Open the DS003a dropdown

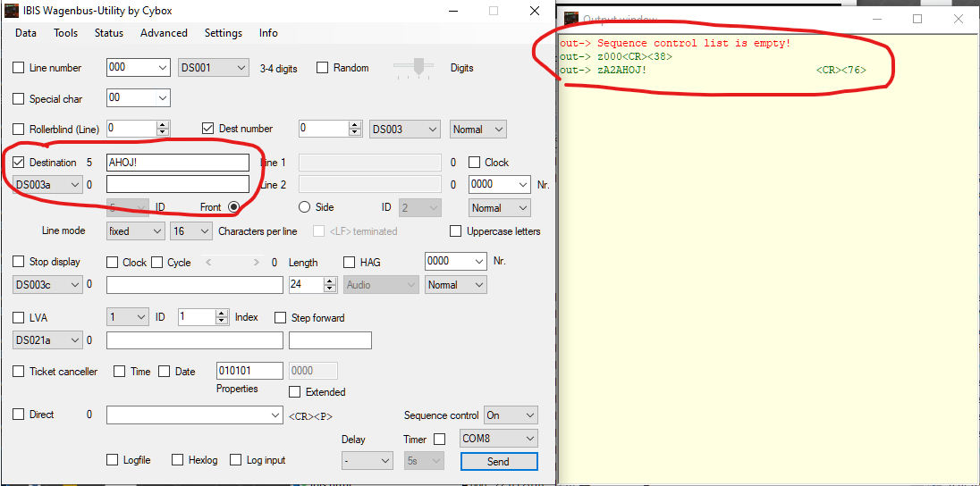click(x=47, y=184)
